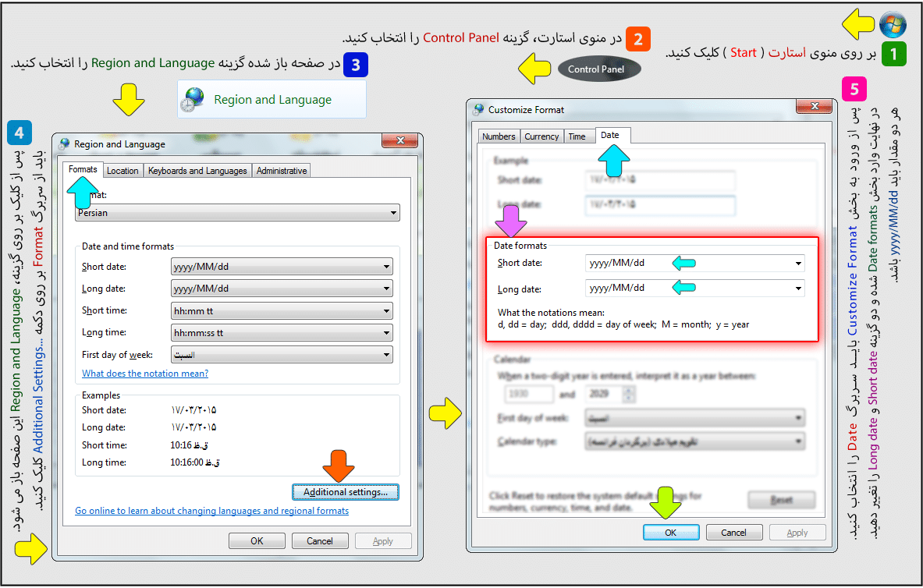Click Cancel in Customize Format dialog
Viewport: 923px width, 588px height.
(733, 533)
